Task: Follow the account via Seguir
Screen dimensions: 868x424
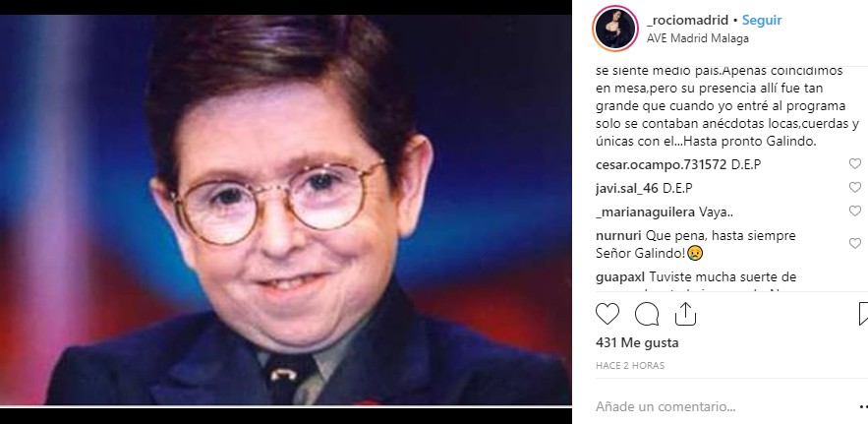Action: tap(762, 20)
